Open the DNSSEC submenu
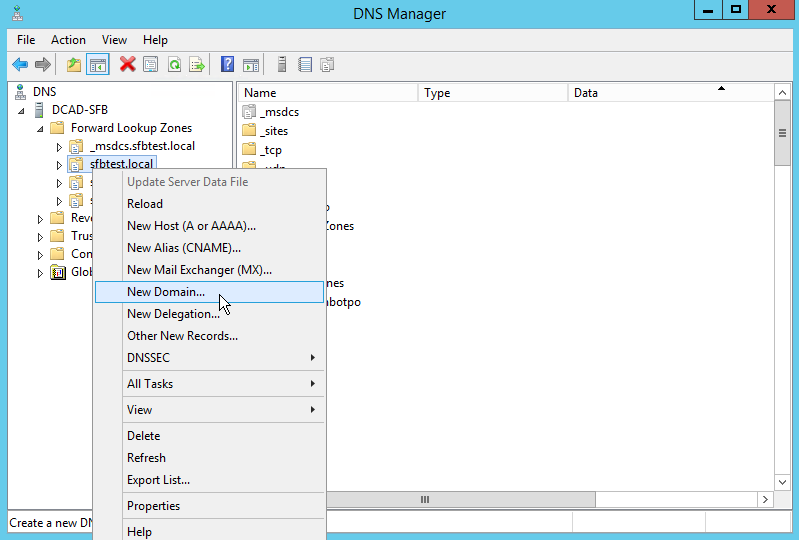 tap(209, 358)
